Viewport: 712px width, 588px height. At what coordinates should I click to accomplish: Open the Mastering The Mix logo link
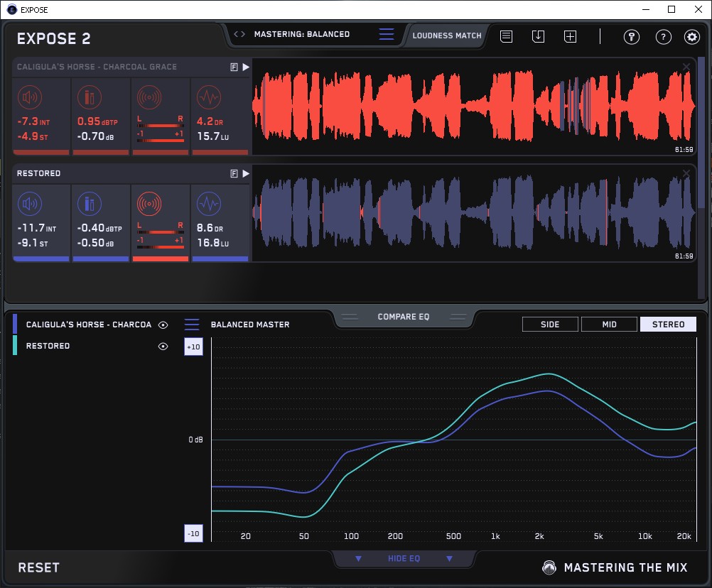coord(615,567)
